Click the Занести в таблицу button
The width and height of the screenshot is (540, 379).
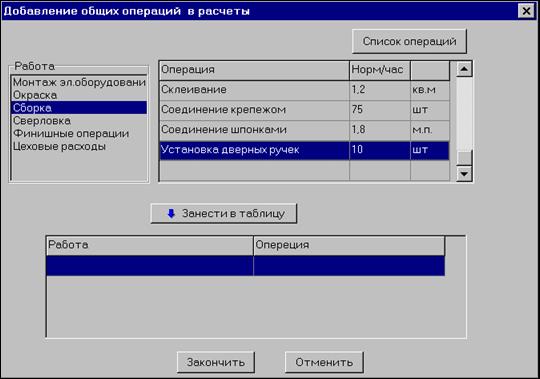pos(224,213)
